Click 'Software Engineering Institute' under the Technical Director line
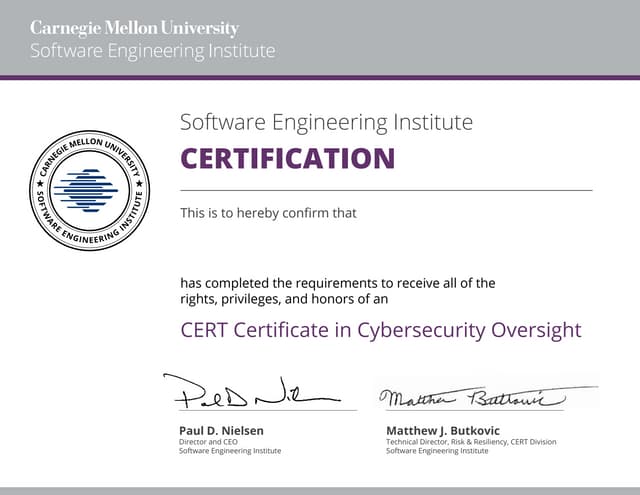Screen dimensions: 640x495 [x=437, y=451]
